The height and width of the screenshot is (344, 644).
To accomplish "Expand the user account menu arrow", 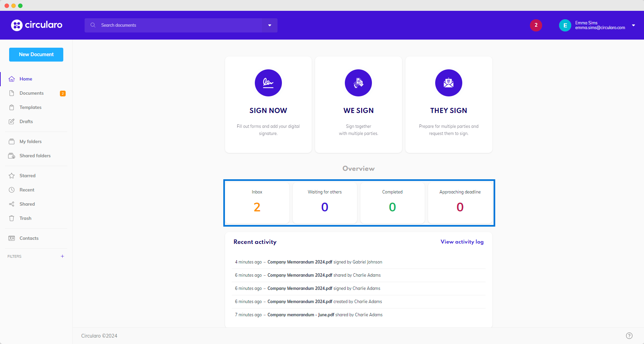I will pos(634,25).
